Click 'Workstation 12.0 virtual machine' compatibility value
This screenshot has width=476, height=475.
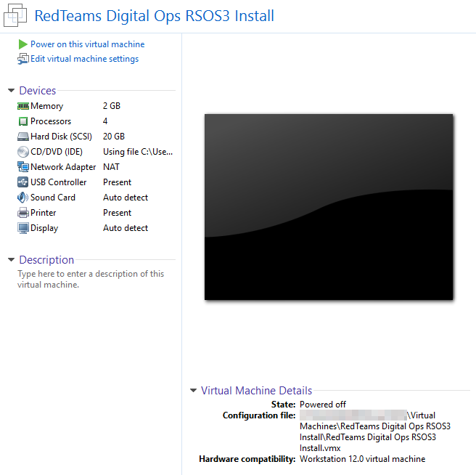point(363,459)
